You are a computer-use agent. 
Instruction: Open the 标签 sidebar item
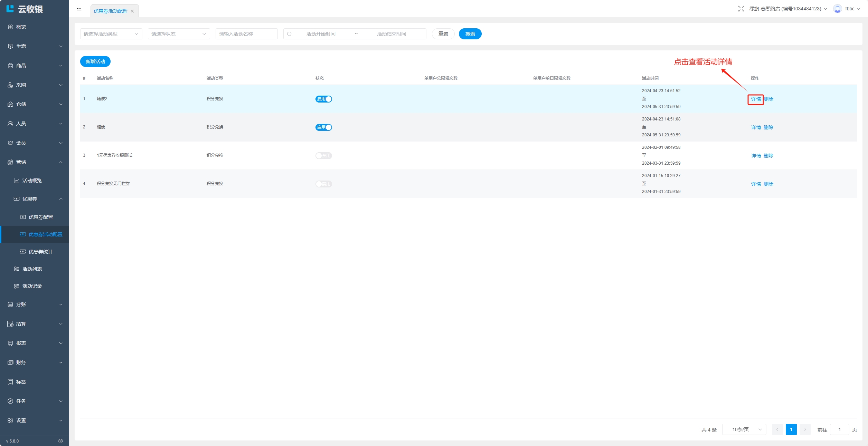[21, 382]
